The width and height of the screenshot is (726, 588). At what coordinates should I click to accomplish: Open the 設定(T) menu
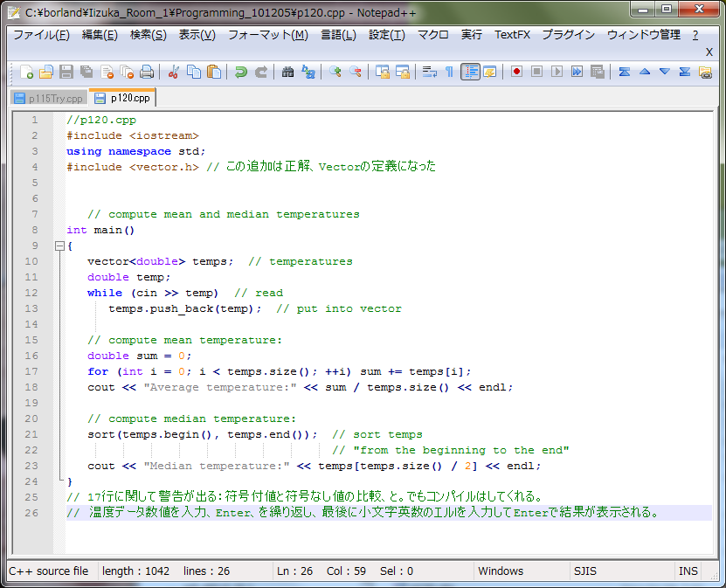[387, 35]
